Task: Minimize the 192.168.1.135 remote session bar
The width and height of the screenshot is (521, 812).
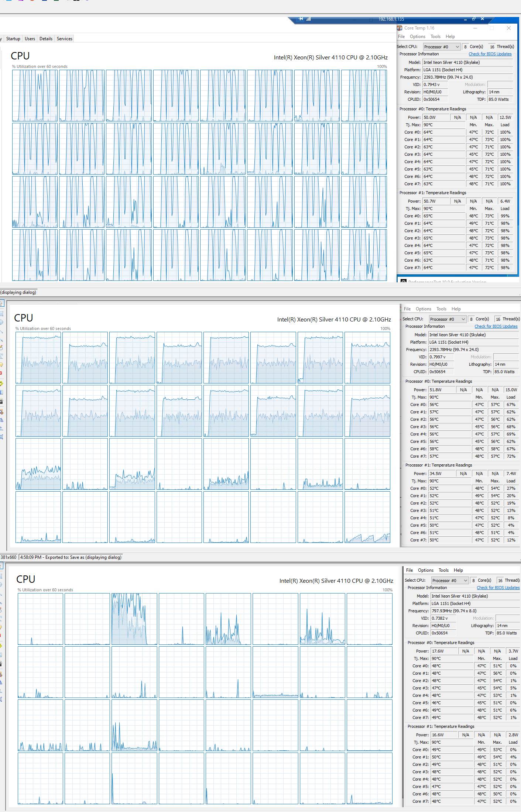Action: 465,19
